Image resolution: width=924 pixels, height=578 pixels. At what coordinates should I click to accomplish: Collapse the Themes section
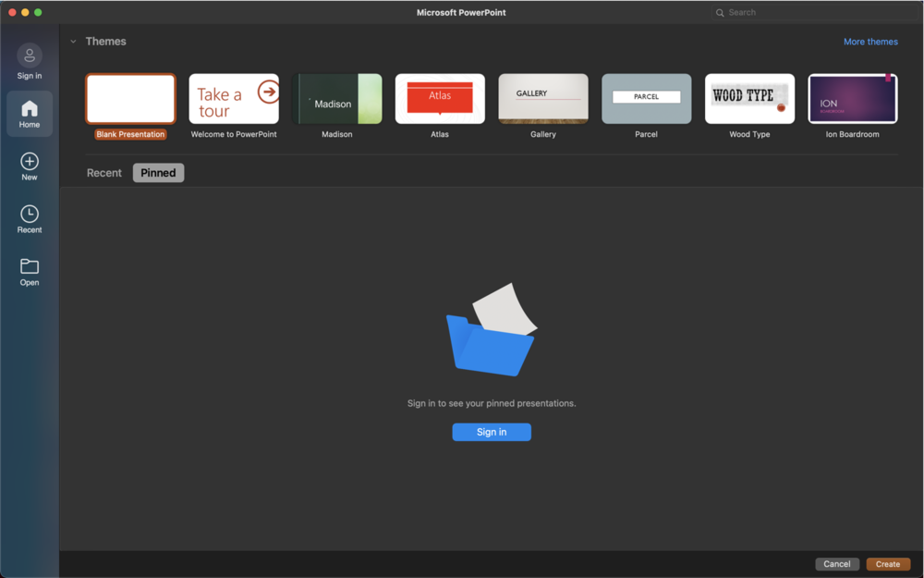click(x=73, y=41)
